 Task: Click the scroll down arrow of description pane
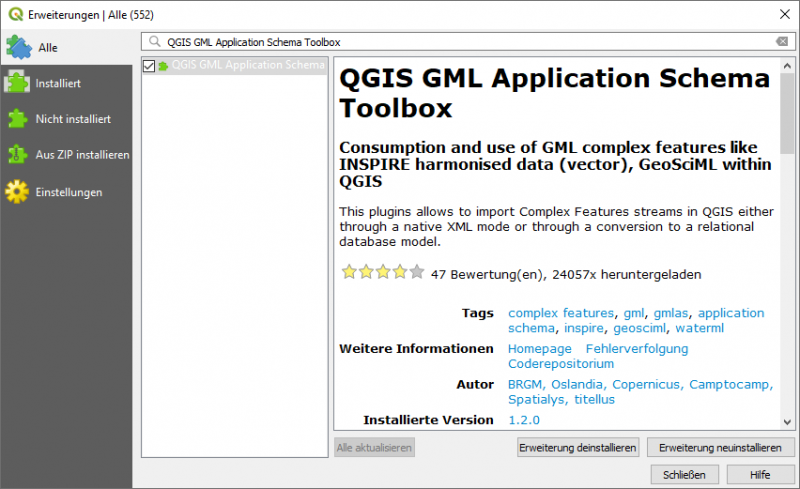tap(787, 422)
